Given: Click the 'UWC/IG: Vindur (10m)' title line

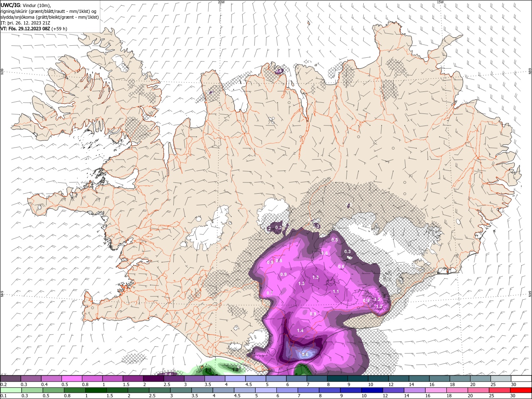Looking at the screenshot, I should [x=25, y=5].
